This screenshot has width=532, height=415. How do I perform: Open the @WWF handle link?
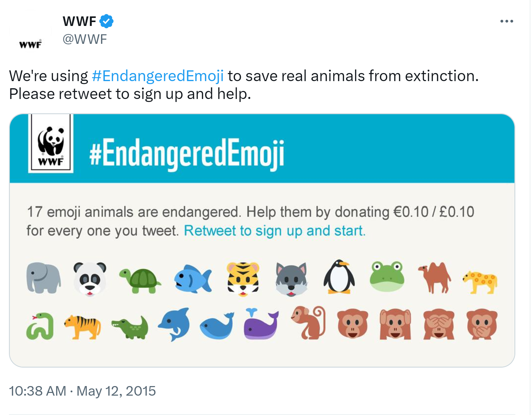pyautogui.click(x=85, y=39)
